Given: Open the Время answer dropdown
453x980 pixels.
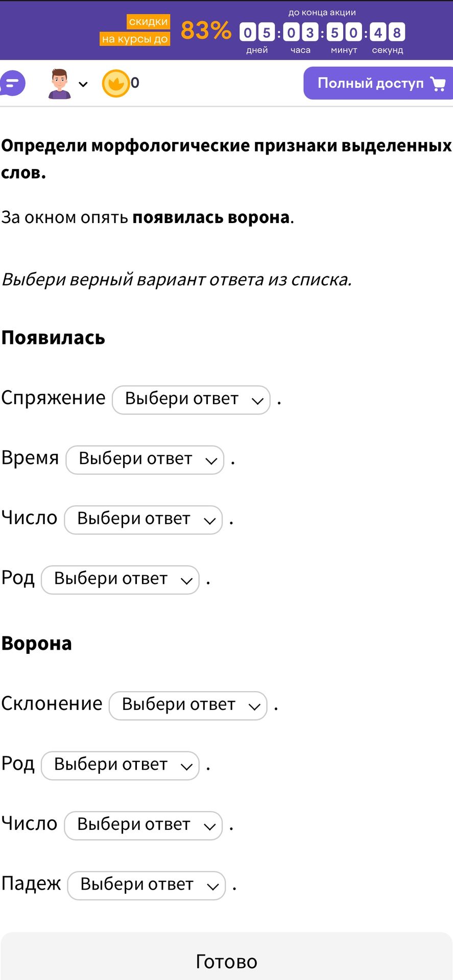Looking at the screenshot, I should pos(145,460).
